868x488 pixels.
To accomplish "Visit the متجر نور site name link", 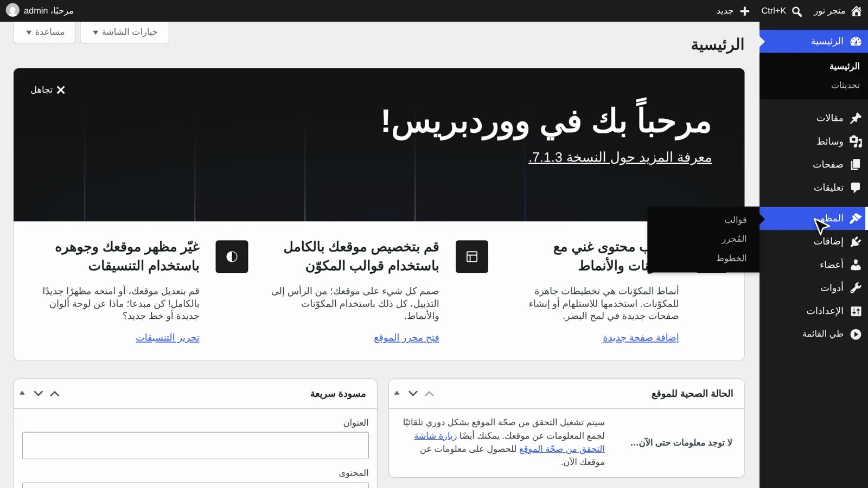I will [829, 11].
